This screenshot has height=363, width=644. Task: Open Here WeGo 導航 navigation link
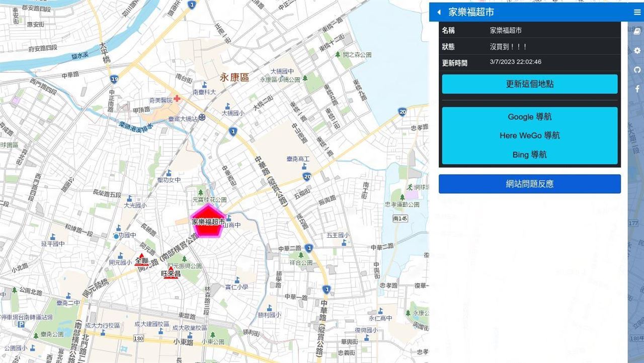(529, 135)
